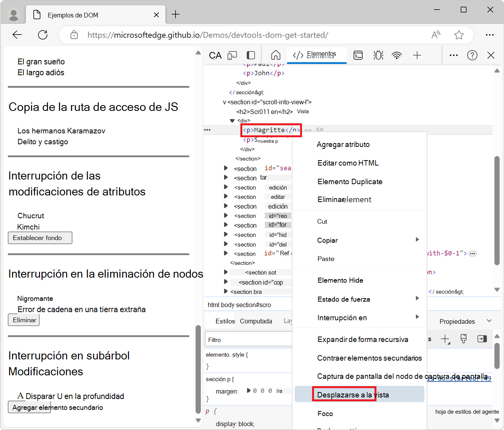Click the address bar URL
Image resolution: width=504 pixels, height=430 pixels.
pyautogui.click(x=208, y=35)
